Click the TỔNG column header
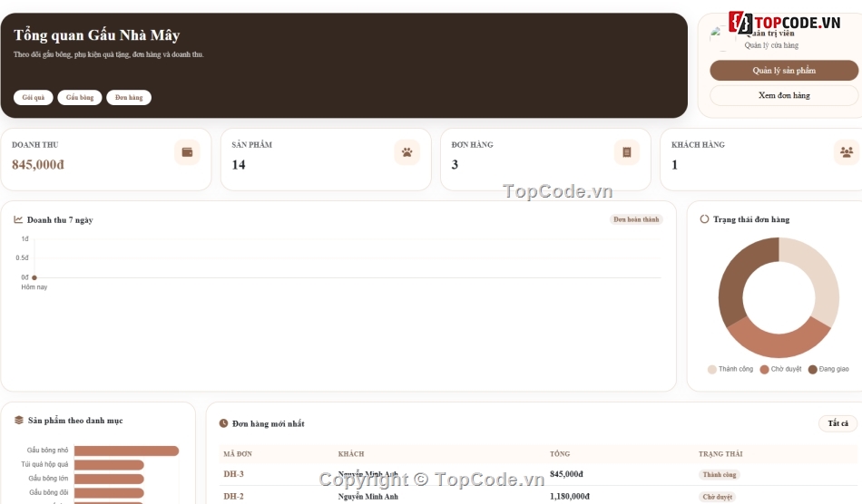 [560, 454]
